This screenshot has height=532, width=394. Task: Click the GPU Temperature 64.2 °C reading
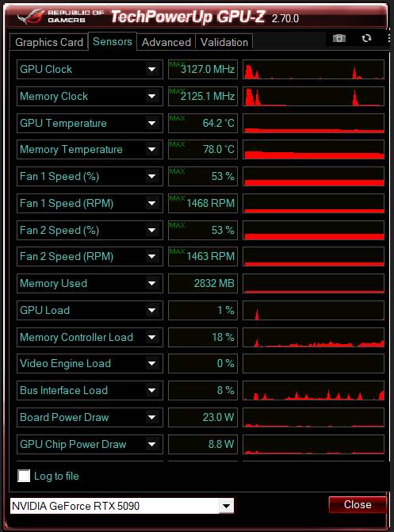(203, 123)
